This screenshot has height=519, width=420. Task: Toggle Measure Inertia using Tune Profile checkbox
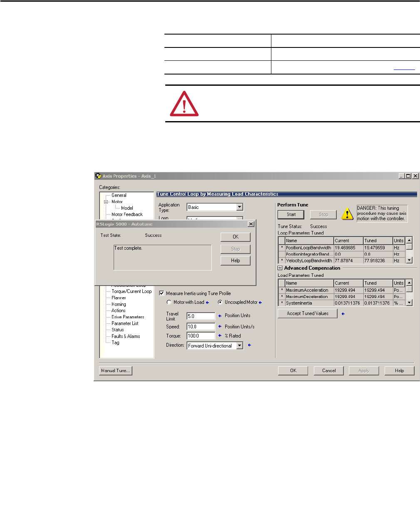[162, 293]
